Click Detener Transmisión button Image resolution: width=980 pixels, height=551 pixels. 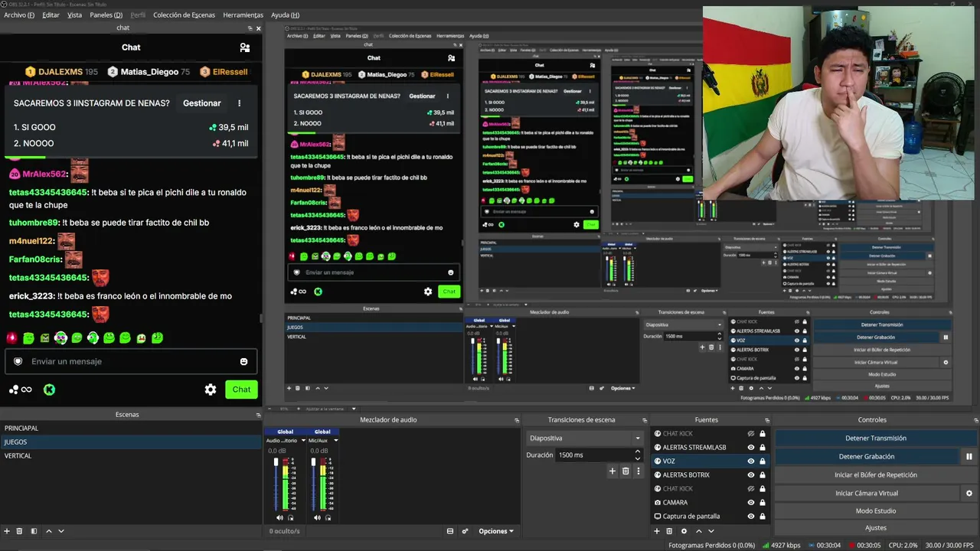click(876, 439)
